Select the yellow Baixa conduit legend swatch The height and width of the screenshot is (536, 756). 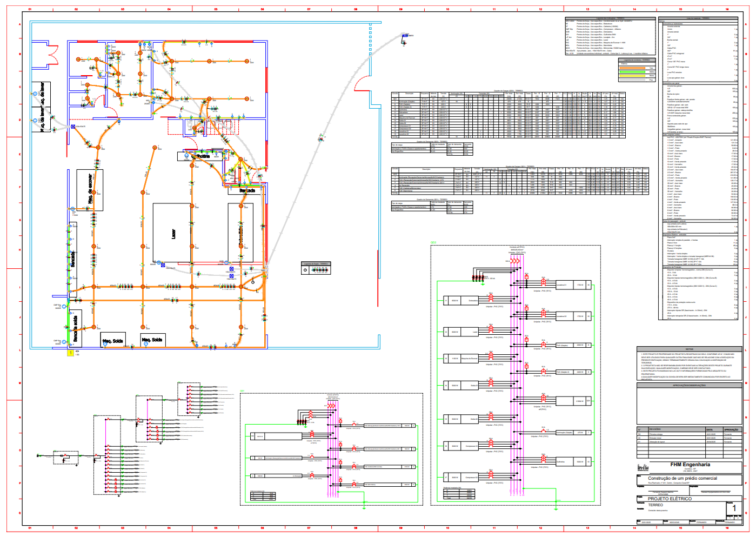[x=633, y=75]
